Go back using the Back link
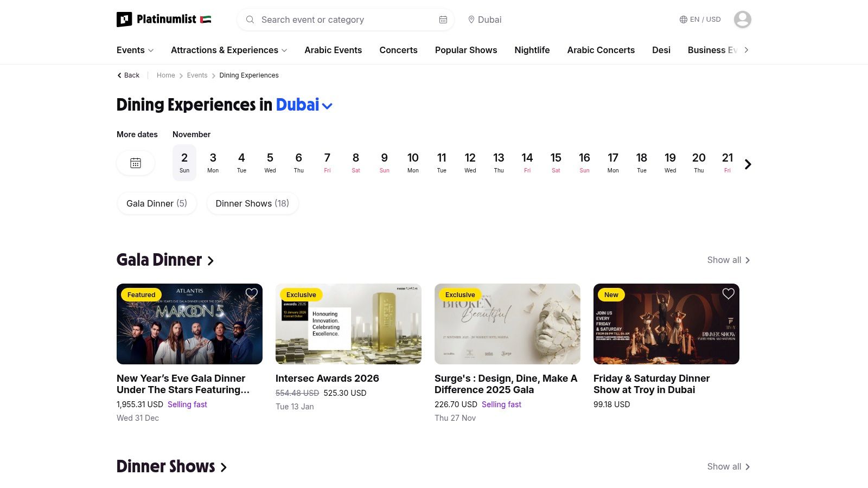Image resolution: width=868 pixels, height=488 pixels. [x=129, y=75]
